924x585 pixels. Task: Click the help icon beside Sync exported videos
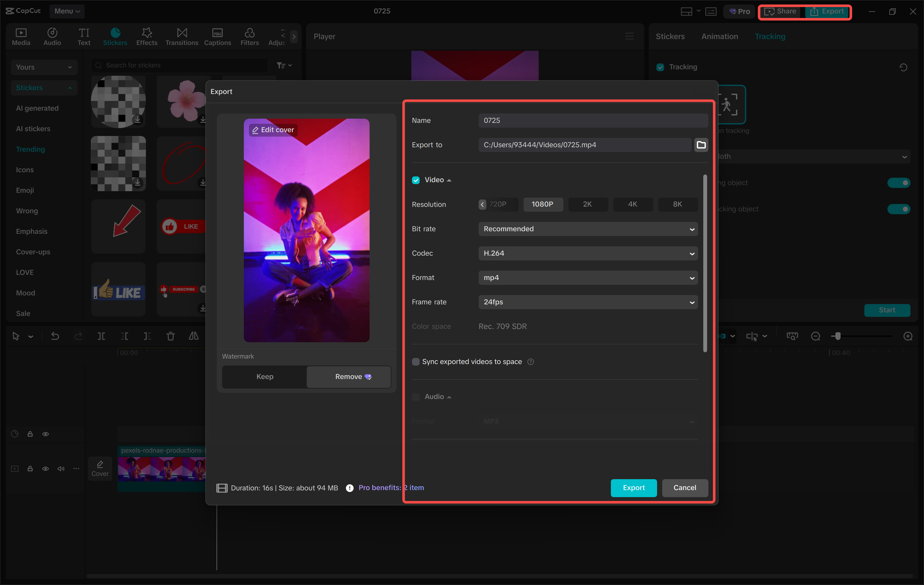531,362
